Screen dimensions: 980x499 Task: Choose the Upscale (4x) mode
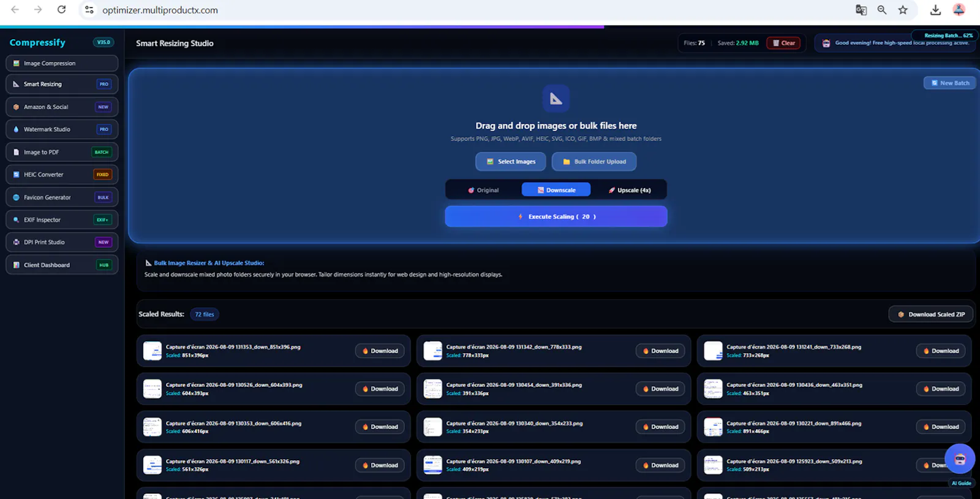coord(629,190)
